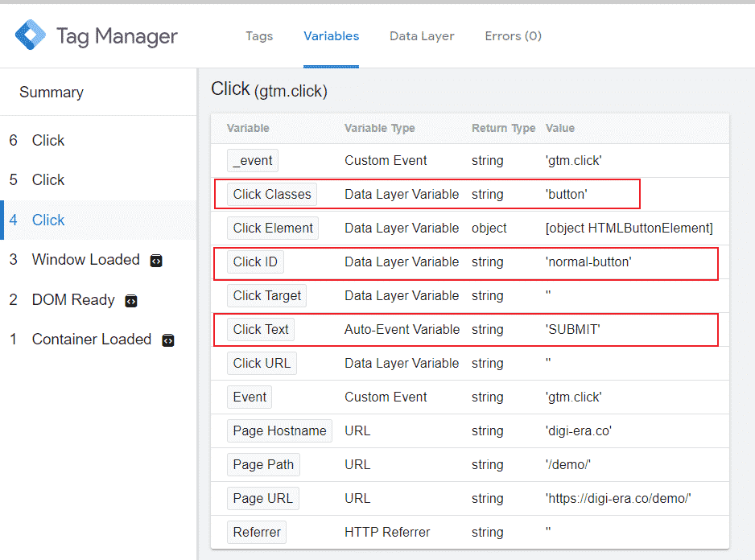The image size is (755, 560).
Task: Open the Window Loaded event entry
Action: (85, 260)
